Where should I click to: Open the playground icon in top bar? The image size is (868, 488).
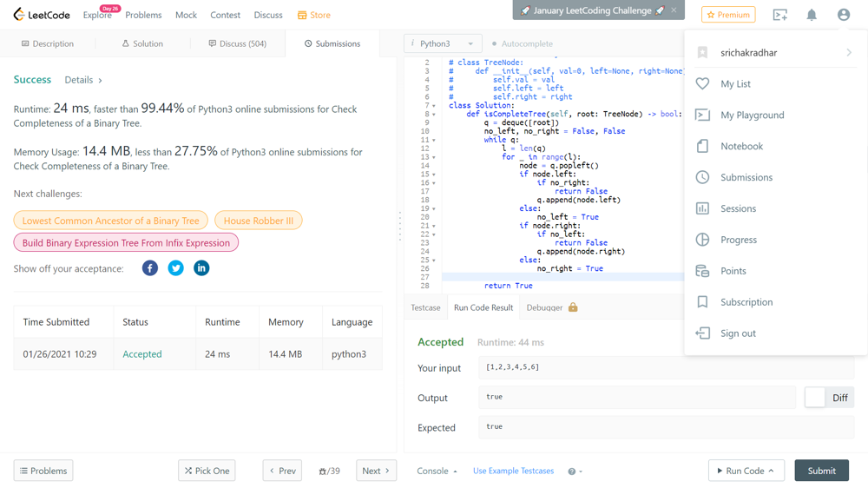(x=779, y=15)
